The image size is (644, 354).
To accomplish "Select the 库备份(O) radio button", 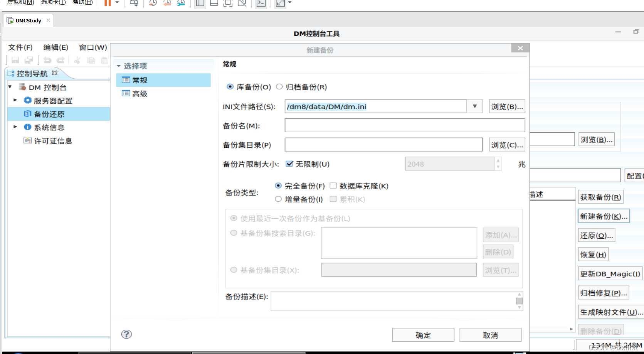I will (x=230, y=86).
